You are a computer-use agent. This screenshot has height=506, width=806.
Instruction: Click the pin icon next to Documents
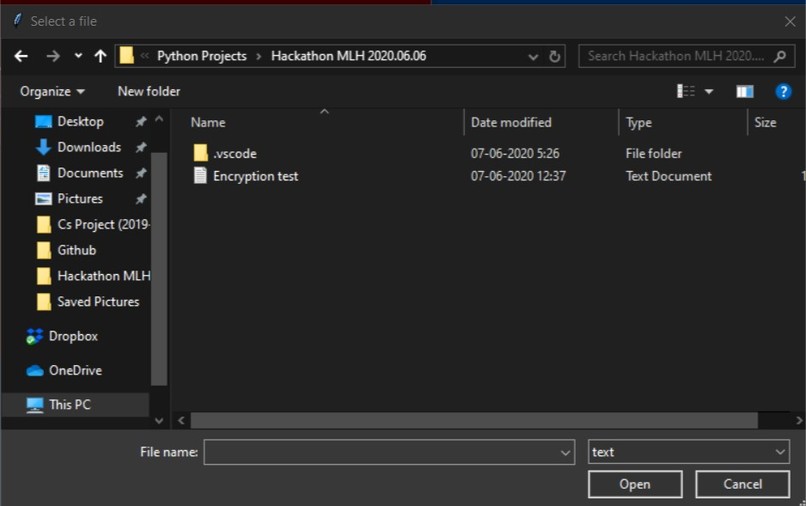140,173
